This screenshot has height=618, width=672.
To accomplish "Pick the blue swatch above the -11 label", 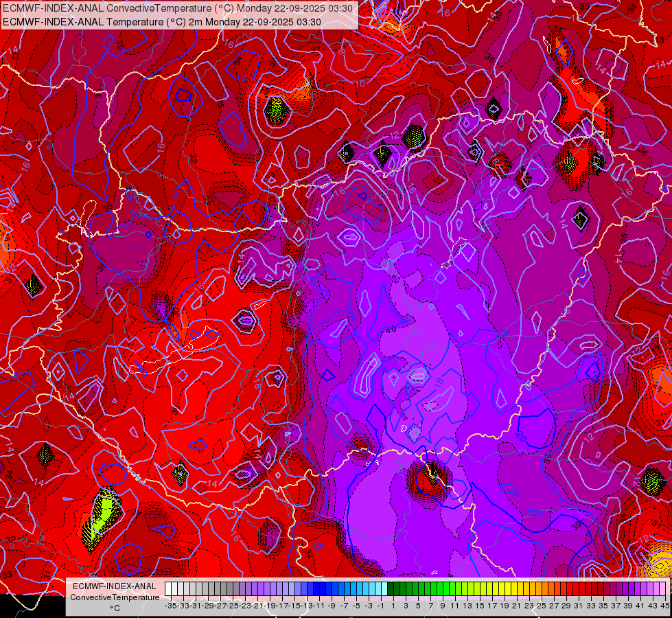I will point(316,589).
